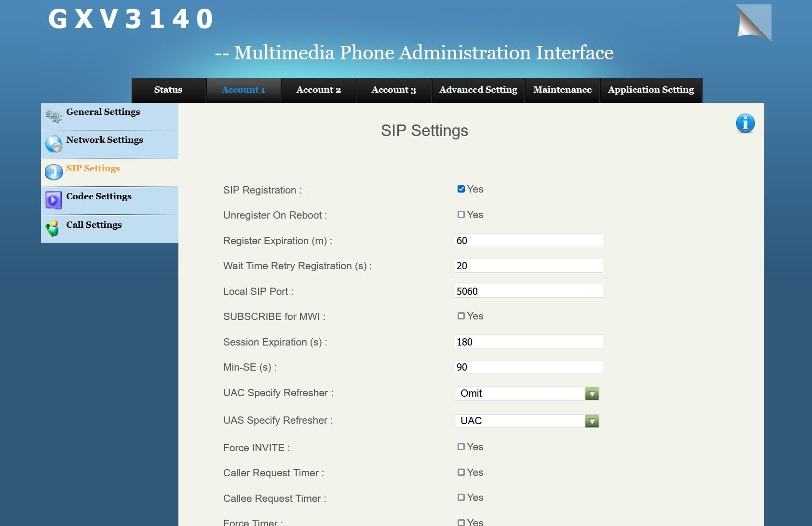
Task: Open Network Settings in sidebar
Action: tap(109, 144)
